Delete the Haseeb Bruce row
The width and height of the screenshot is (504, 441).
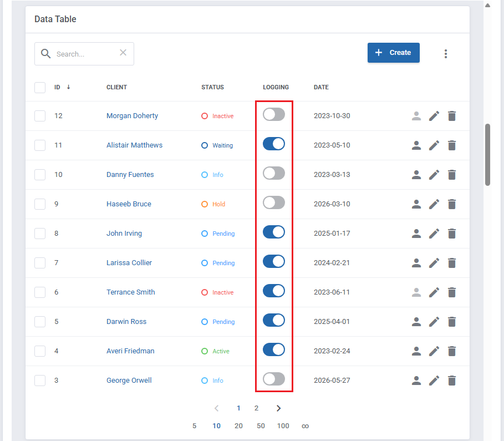tap(452, 204)
